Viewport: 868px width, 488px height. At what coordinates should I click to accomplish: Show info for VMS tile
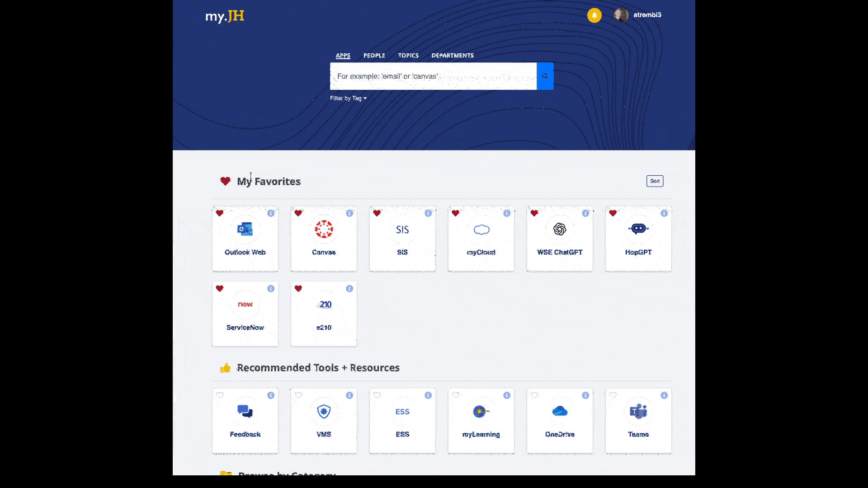coord(349,395)
